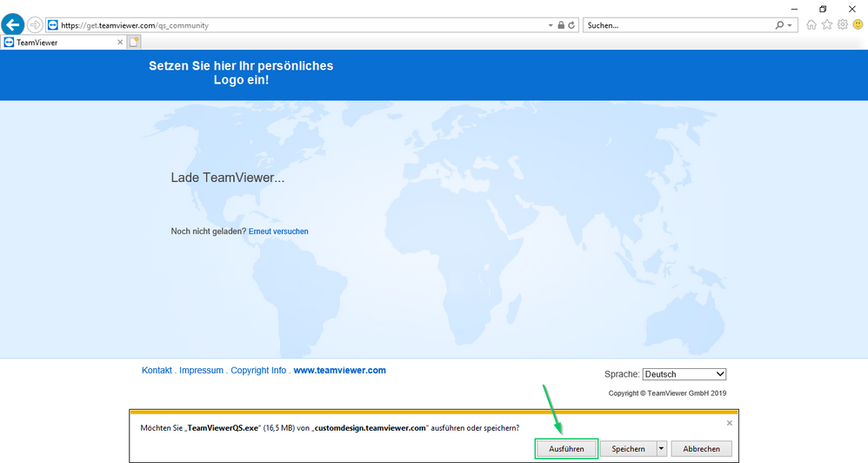The height and width of the screenshot is (463, 868).
Task: Open the Kontakt link
Action: [x=157, y=370]
